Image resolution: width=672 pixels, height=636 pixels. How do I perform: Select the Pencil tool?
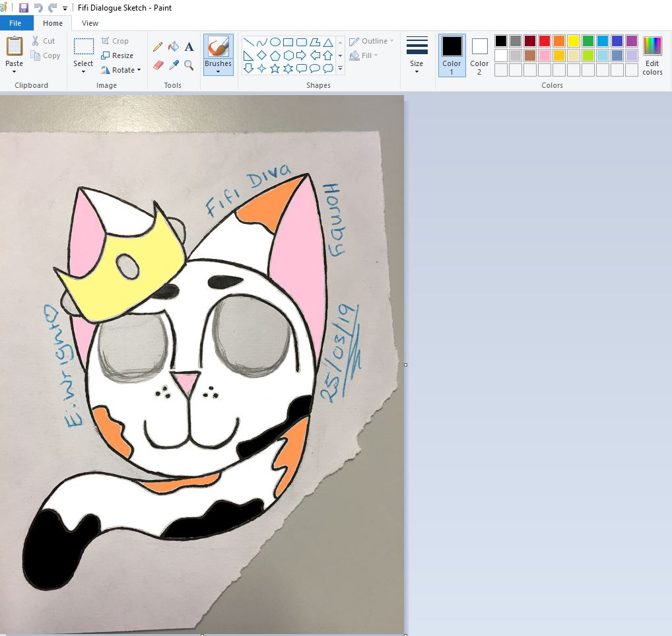pyautogui.click(x=158, y=47)
